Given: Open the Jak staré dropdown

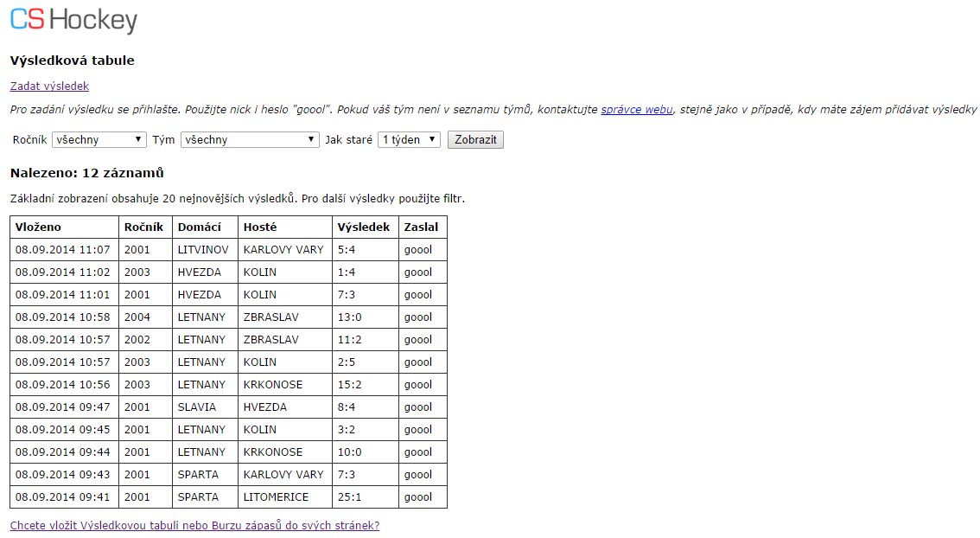Looking at the screenshot, I should click(x=410, y=139).
